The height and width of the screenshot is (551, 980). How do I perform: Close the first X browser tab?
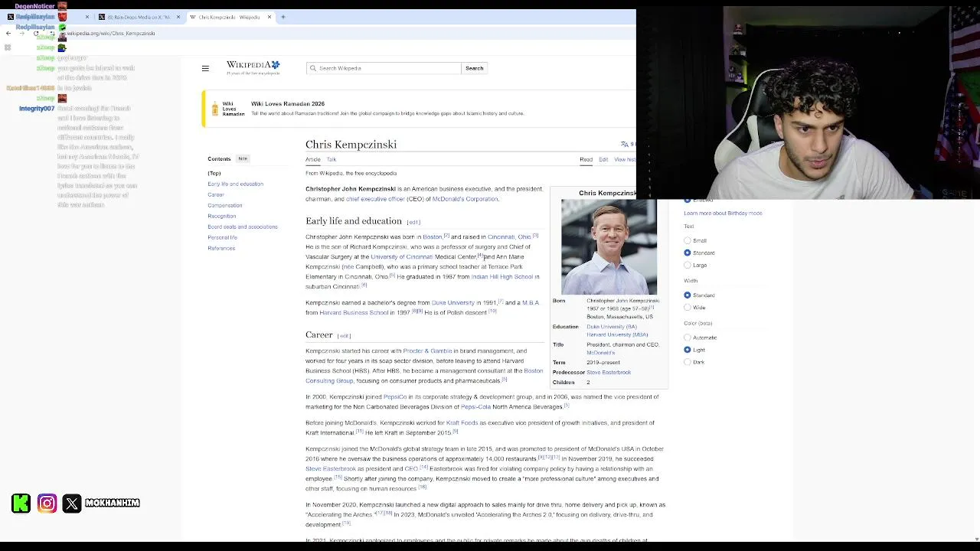87,17
